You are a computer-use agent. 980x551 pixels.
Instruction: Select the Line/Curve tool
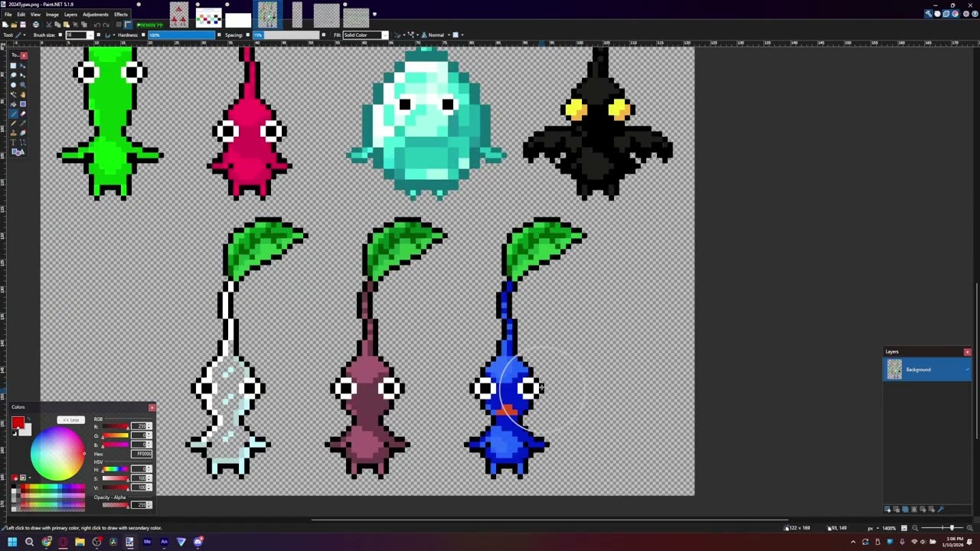pos(23,142)
